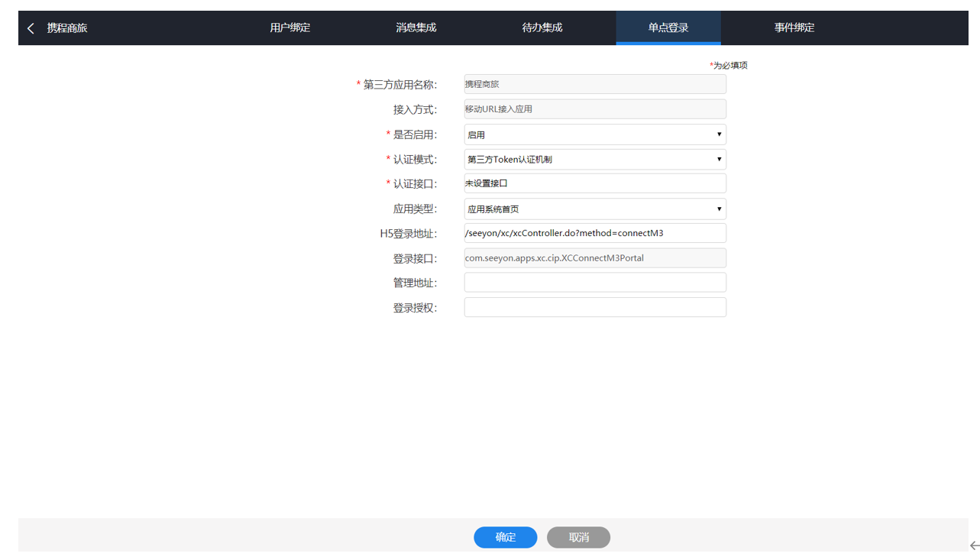Expand the 是否启用 dropdown
980x560 pixels.
[x=594, y=134]
